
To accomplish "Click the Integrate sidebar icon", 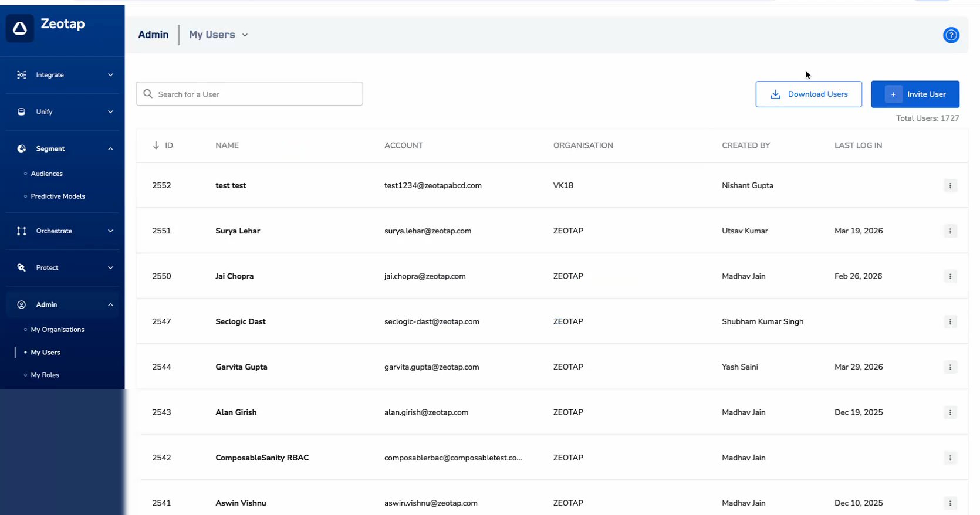I will coord(22,75).
